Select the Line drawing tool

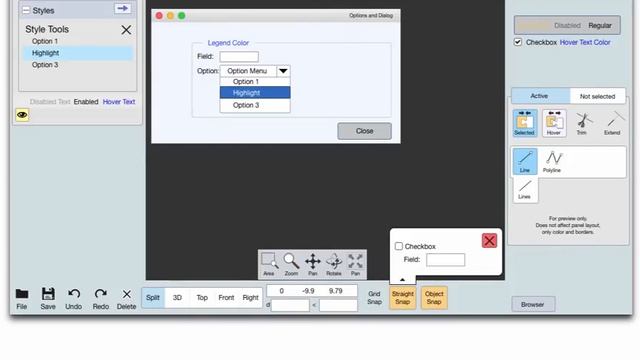[525, 162]
